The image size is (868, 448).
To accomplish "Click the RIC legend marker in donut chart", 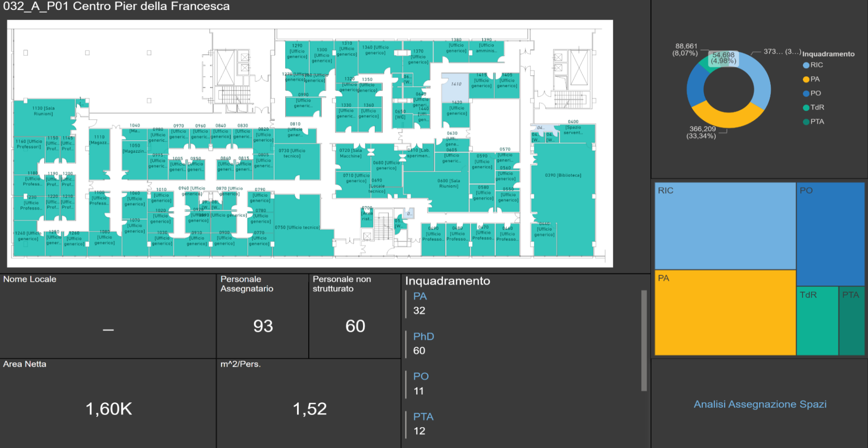I will (x=806, y=65).
